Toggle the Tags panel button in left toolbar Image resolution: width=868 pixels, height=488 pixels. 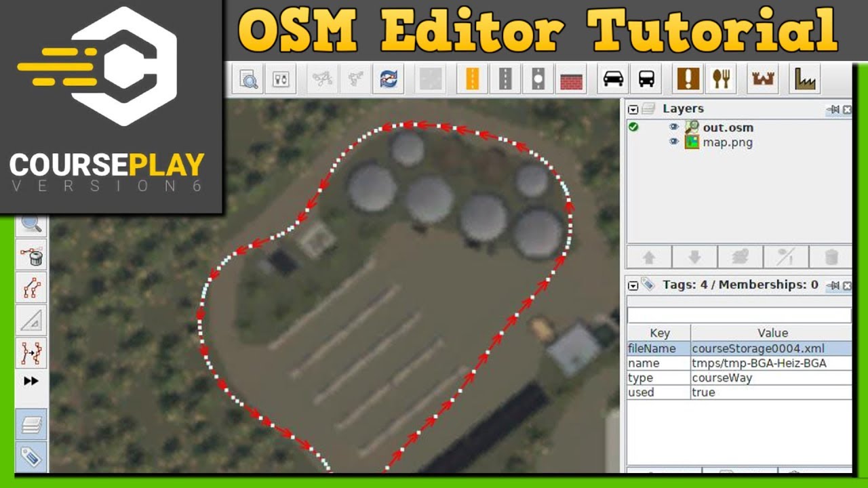click(31, 457)
